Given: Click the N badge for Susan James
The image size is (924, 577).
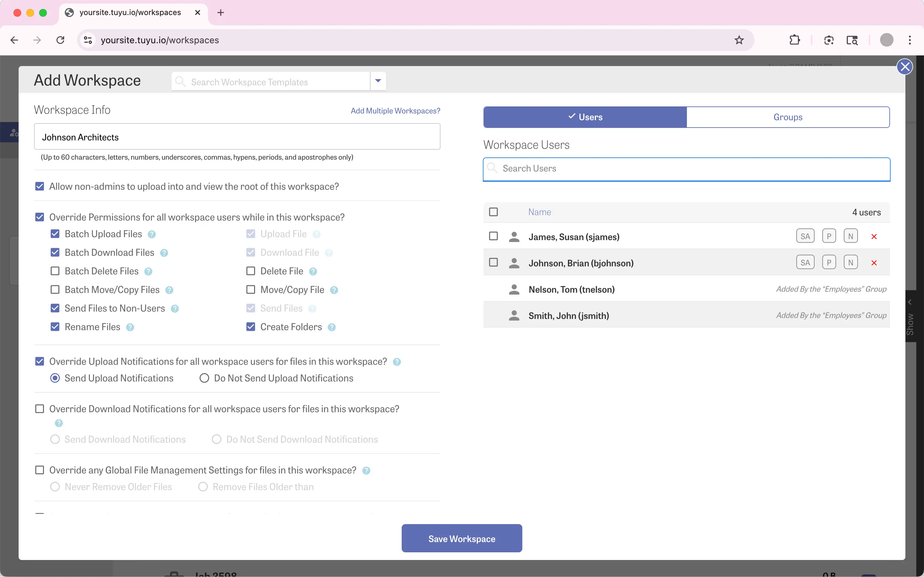Looking at the screenshot, I should 850,236.
